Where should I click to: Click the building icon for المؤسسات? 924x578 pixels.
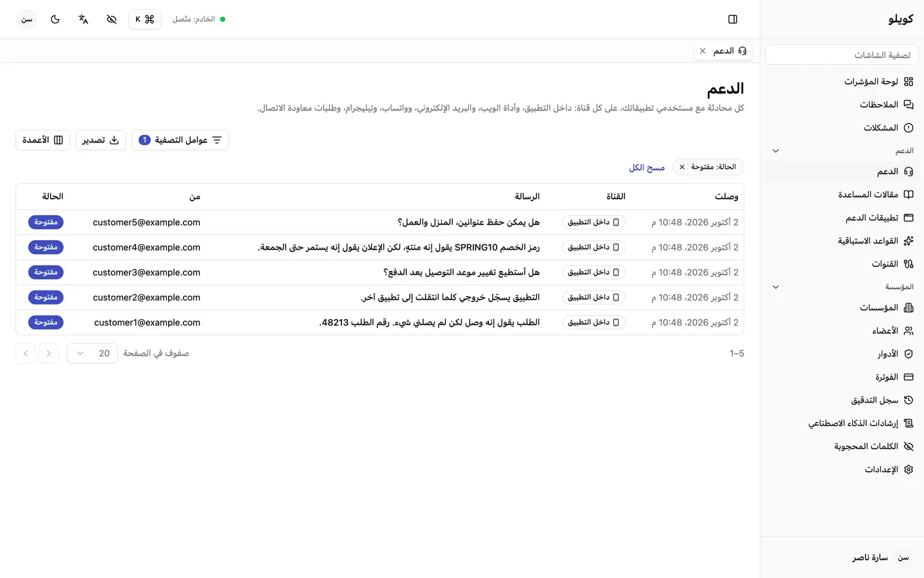coord(909,308)
